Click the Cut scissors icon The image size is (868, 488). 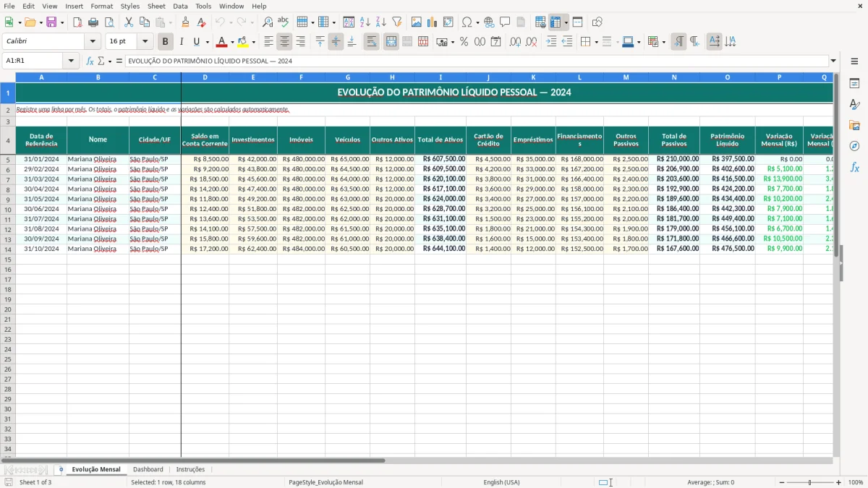(129, 22)
